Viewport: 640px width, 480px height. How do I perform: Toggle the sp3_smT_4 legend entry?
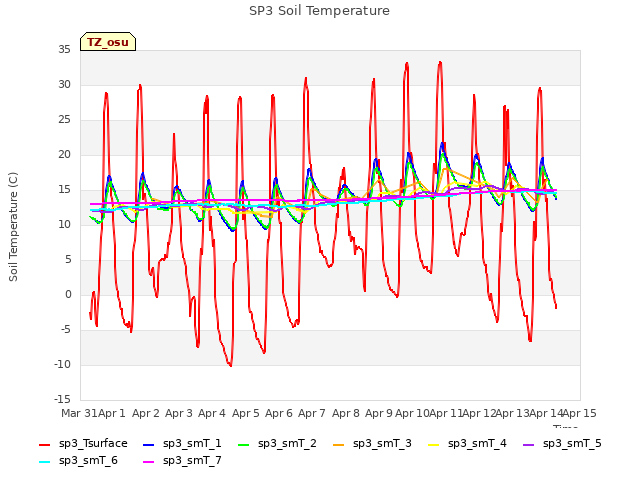[467, 444]
